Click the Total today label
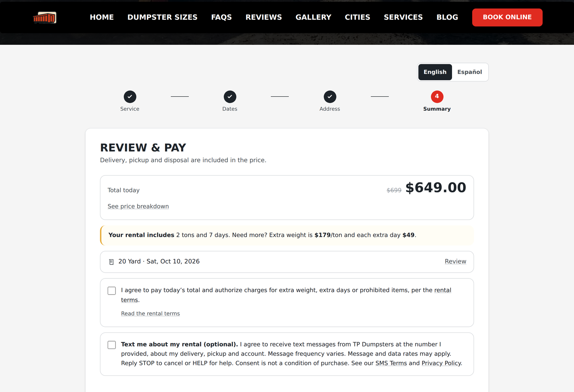 [123, 190]
